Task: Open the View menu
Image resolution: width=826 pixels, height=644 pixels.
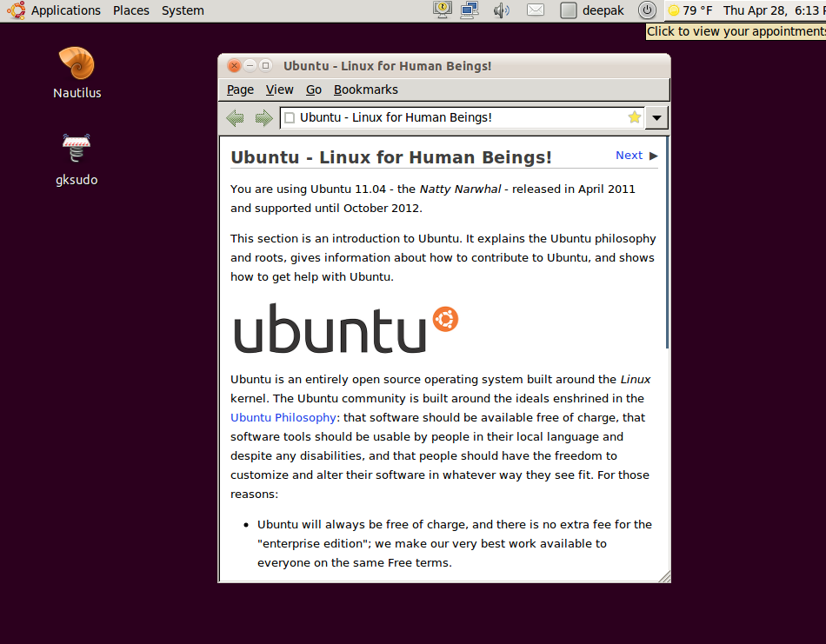Action: pos(279,90)
